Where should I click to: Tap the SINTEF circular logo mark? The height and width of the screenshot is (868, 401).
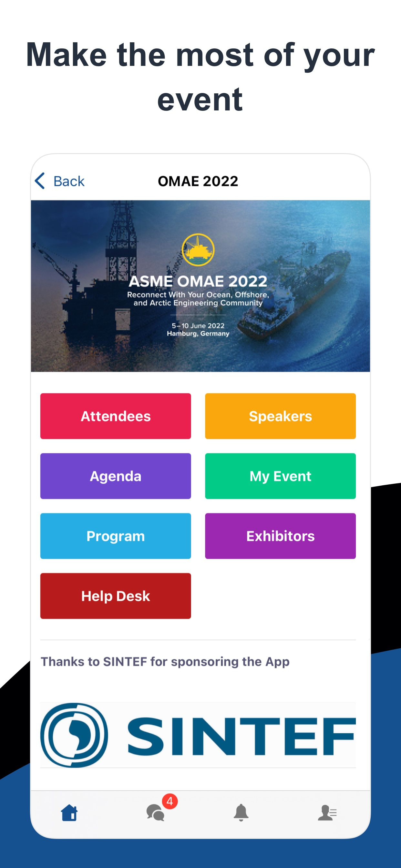pos(74,735)
